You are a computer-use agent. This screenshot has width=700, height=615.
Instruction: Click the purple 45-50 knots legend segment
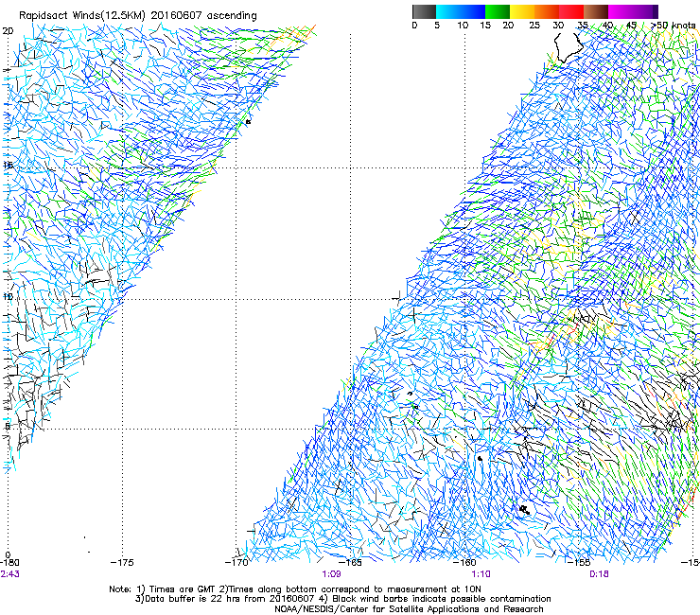click(645, 11)
